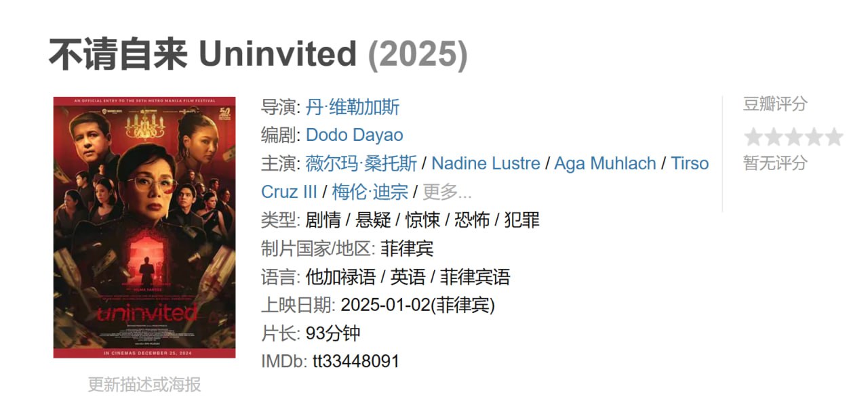Click the 暂无评分 rating text
The image size is (868, 420).
[776, 163]
